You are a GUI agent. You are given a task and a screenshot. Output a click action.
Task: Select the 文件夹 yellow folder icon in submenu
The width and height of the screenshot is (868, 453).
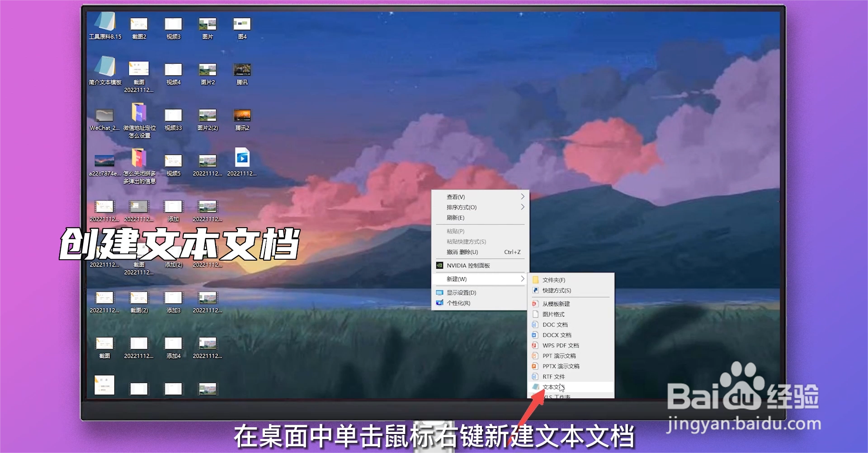click(x=536, y=280)
